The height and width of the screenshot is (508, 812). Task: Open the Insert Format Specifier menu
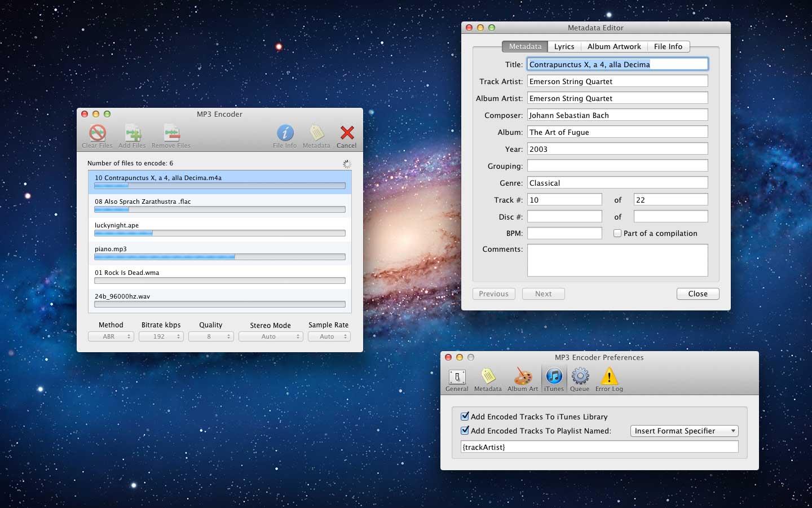683,431
